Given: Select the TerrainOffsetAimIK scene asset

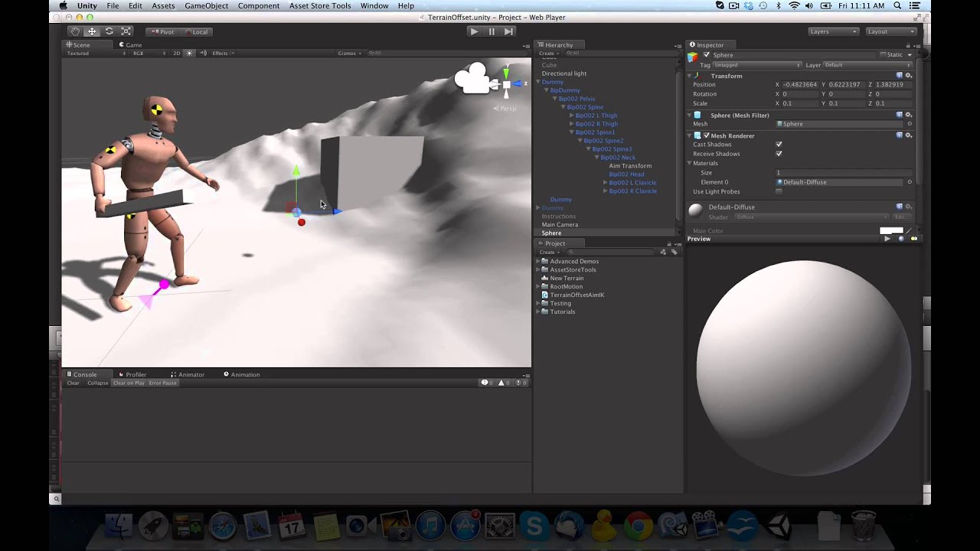Looking at the screenshot, I should tap(577, 295).
